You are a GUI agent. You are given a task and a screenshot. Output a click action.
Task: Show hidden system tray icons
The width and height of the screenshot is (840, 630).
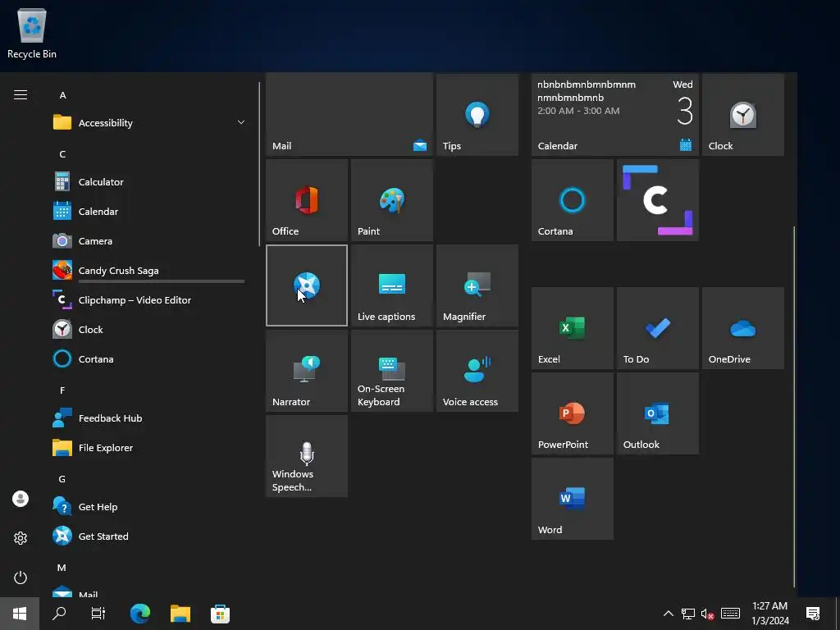(668, 614)
